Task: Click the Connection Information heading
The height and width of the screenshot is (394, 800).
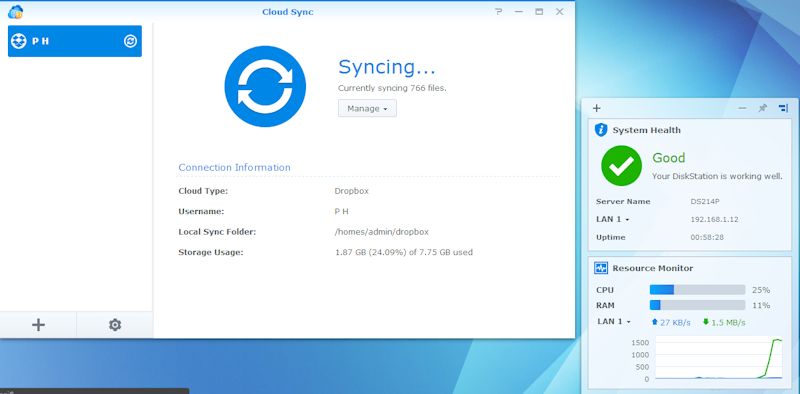Action: coord(234,167)
